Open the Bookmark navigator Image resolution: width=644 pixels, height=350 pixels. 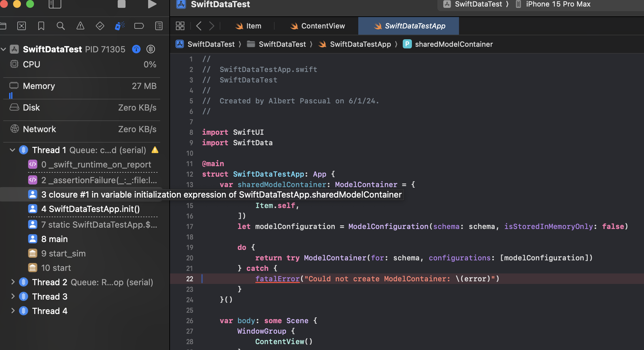(41, 26)
